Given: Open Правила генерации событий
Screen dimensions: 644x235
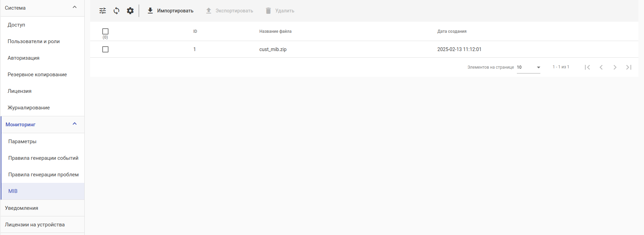Looking at the screenshot, I should click(43, 158).
